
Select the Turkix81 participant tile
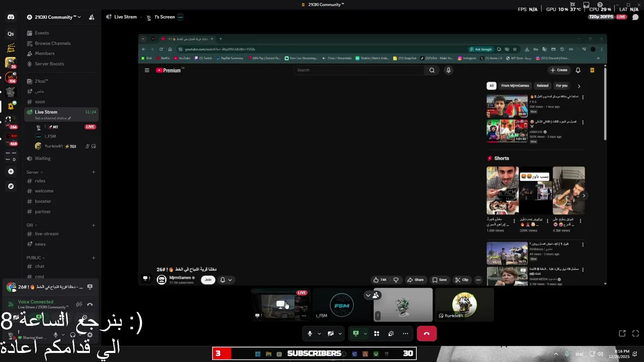pyautogui.click(x=464, y=305)
